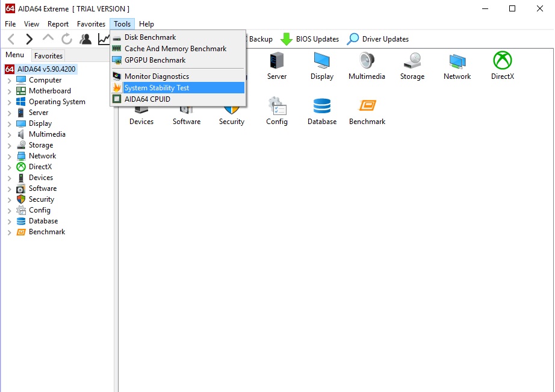The height and width of the screenshot is (392, 555).
Task: Expand the Operating System tree node
Action: tap(9, 102)
